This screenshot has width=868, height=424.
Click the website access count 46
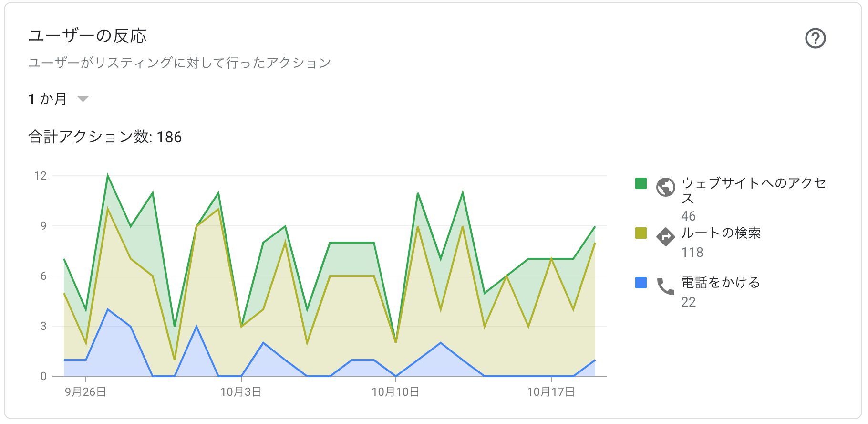click(688, 216)
